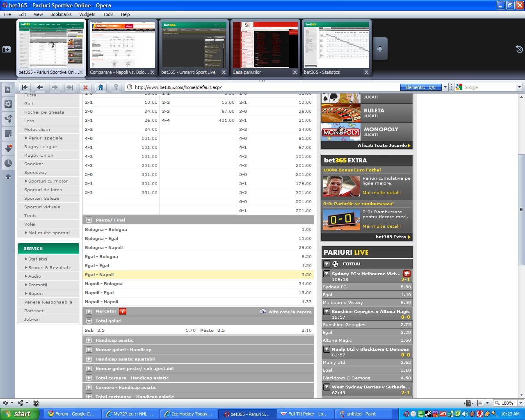The image size is (525, 420).
Task: Open the downloads panel arrow icon
Action: [x=8, y=148]
